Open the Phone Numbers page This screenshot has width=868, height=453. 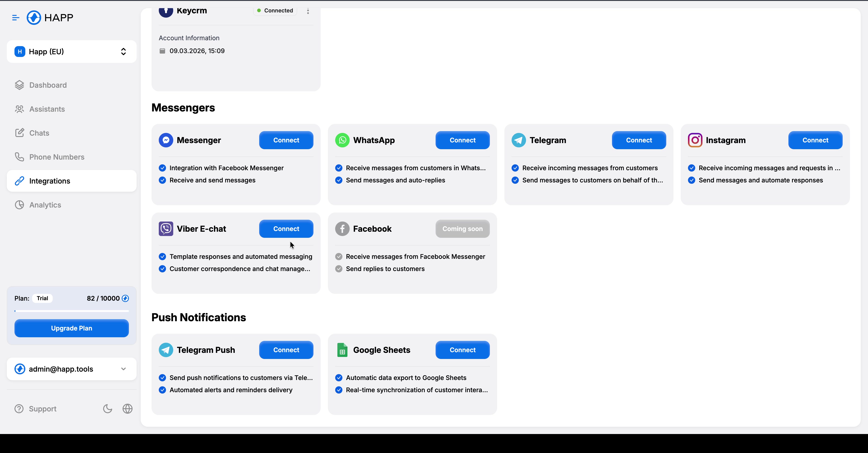coord(57,157)
